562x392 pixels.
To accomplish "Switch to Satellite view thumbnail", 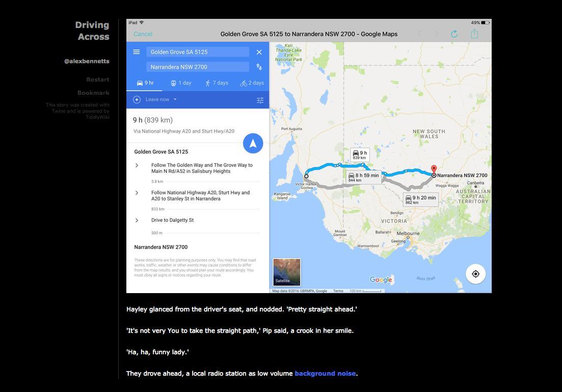I will [287, 272].
